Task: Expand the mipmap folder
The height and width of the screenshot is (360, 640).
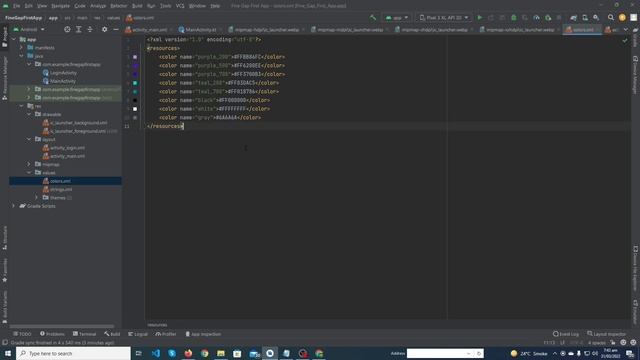Action: [29, 164]
